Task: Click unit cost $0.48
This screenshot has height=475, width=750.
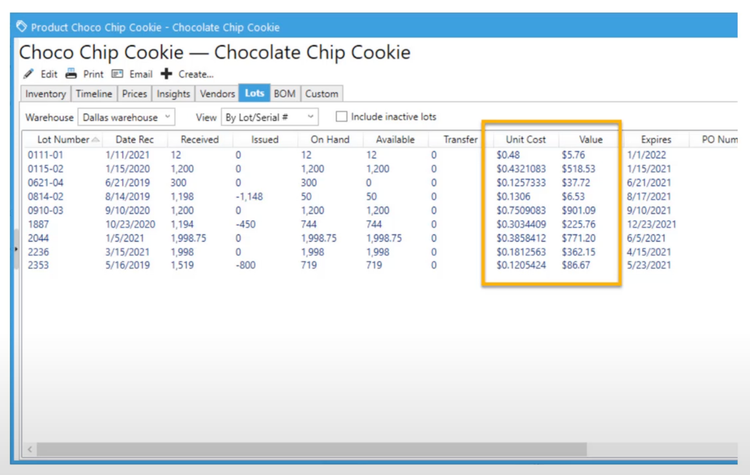Action: [508, 155]
